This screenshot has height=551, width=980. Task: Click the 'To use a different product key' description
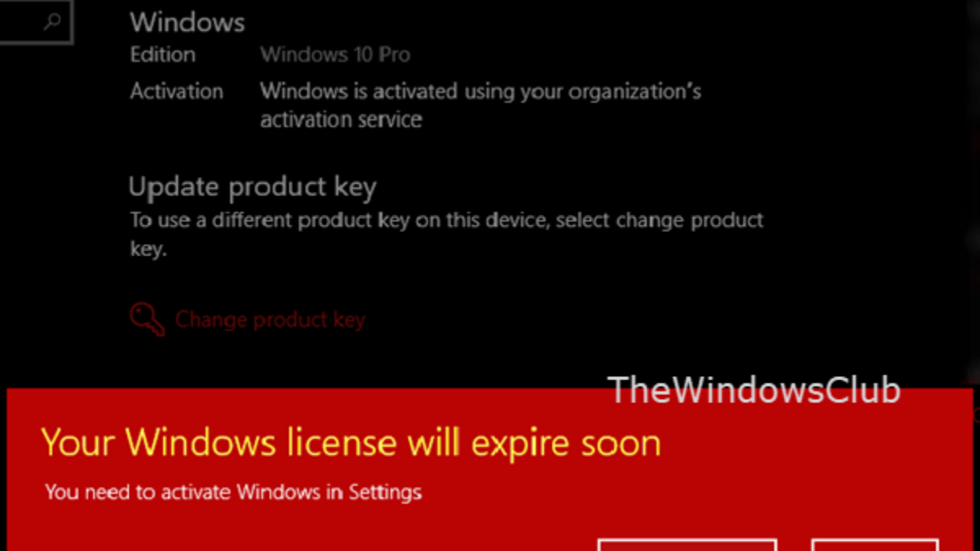point(447,220)
